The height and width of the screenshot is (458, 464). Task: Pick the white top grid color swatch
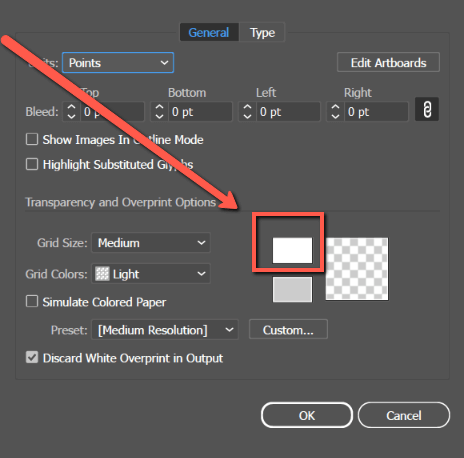[x=292, y=250]
